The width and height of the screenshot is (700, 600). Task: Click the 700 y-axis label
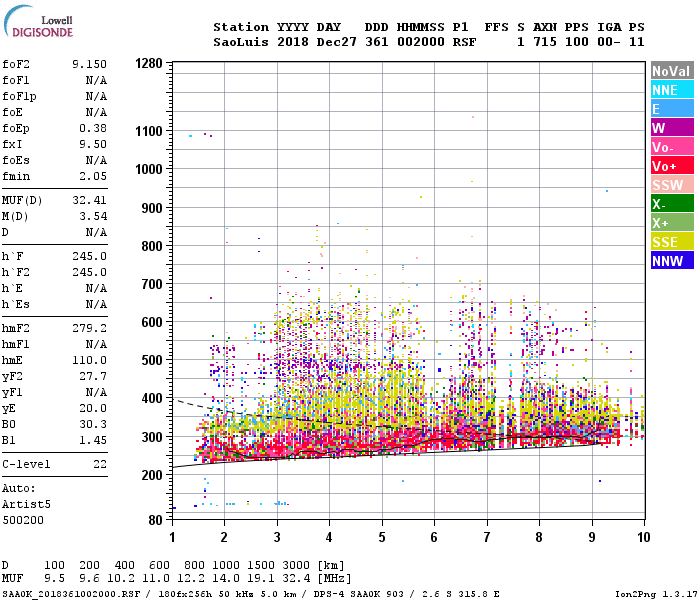click(152, 284)
